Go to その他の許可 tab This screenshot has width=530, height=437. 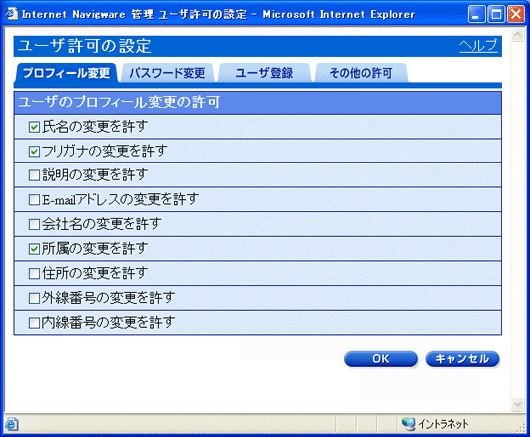click(x=361, y=73)
